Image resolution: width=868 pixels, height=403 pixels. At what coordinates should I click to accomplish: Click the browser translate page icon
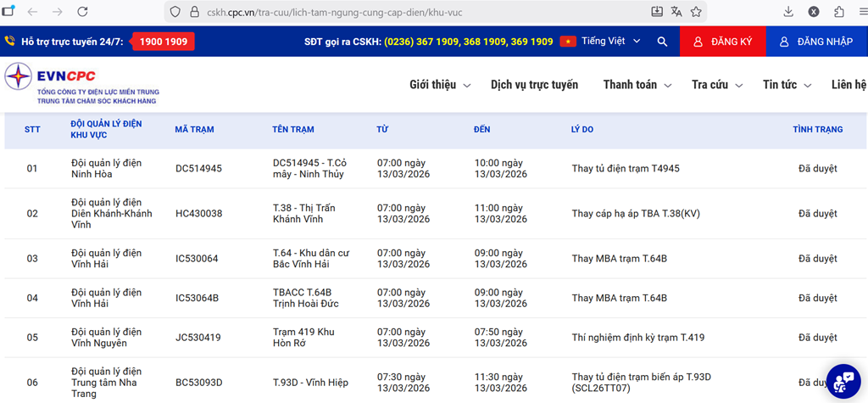coord(676,12)
